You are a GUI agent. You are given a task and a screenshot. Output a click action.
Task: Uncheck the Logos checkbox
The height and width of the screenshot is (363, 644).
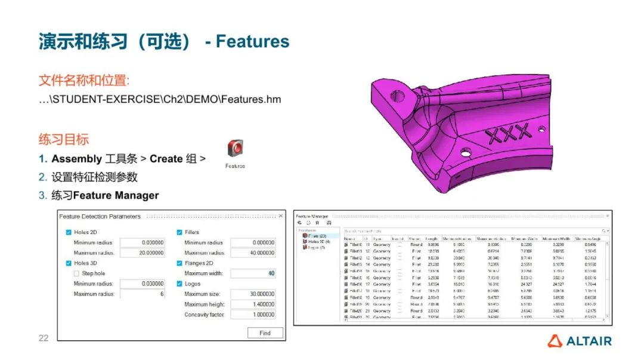[x=179, y=284]
